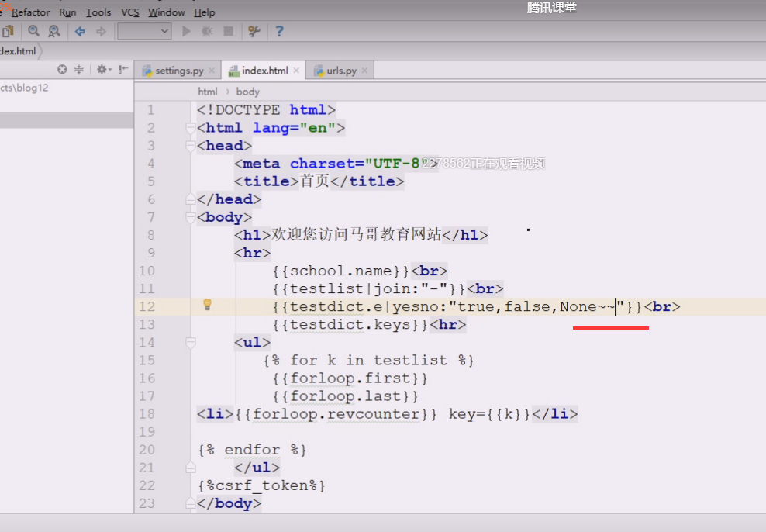Click the Debug bug icon

click(207, 31)
